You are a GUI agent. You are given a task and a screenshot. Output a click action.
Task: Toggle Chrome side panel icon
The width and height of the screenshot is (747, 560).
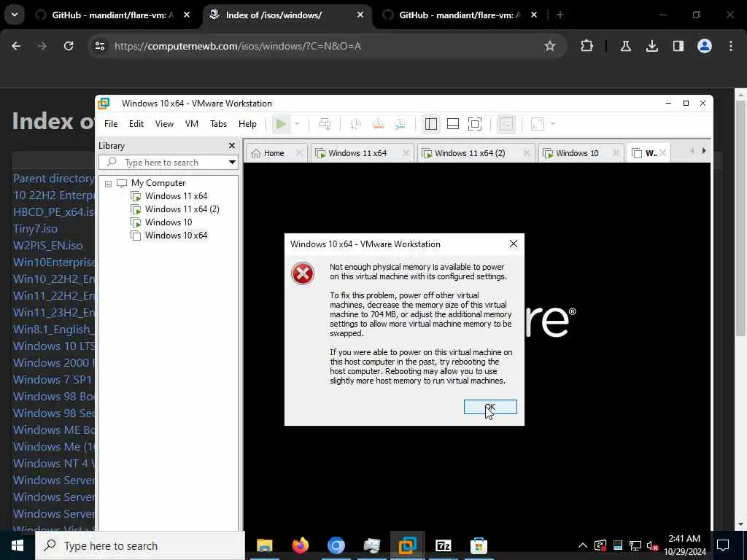click(678, 46)
